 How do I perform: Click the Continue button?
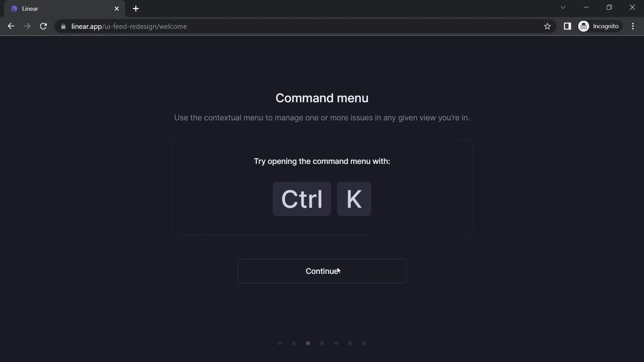(x=322, y=271)
